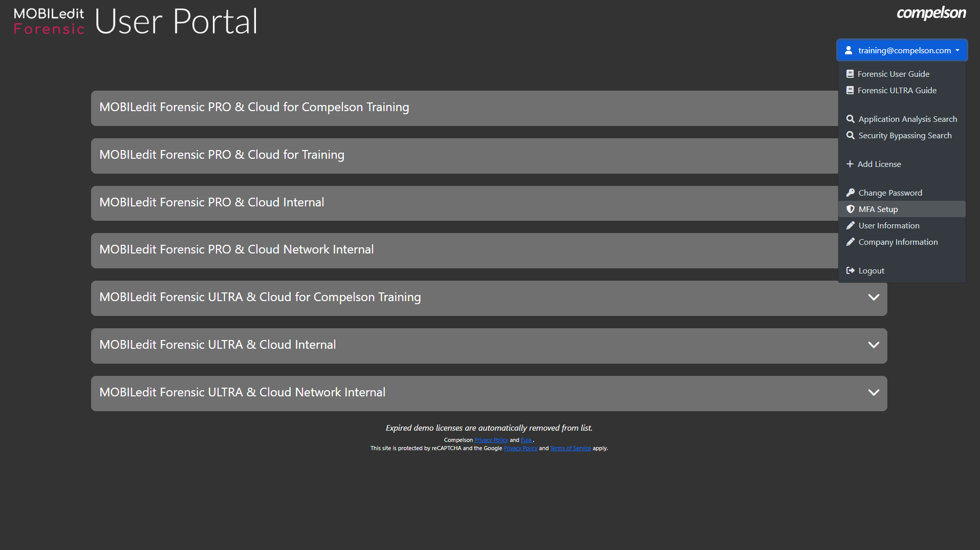The image size is (980, 550).
Task: Click the magnifier icon for Security Bypassing Search
Action: [x=851, y=136]
